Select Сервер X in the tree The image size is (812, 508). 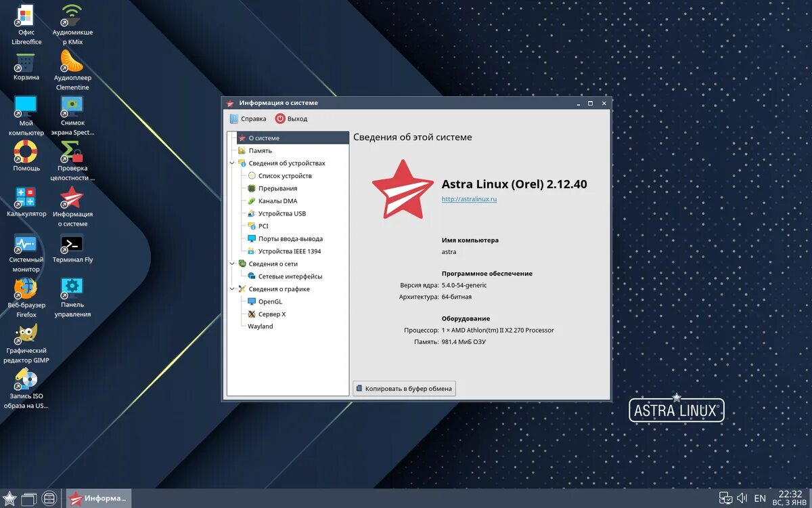pos(272,314)
